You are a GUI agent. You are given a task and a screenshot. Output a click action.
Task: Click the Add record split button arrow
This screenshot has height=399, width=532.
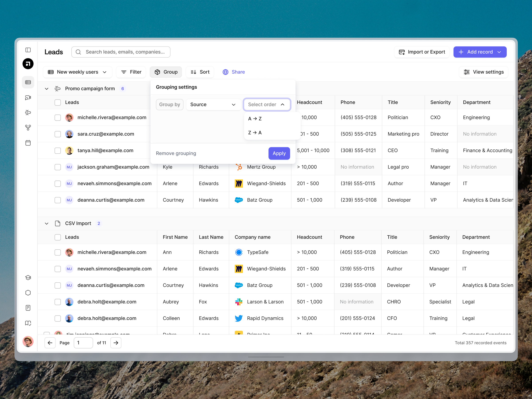499,52
